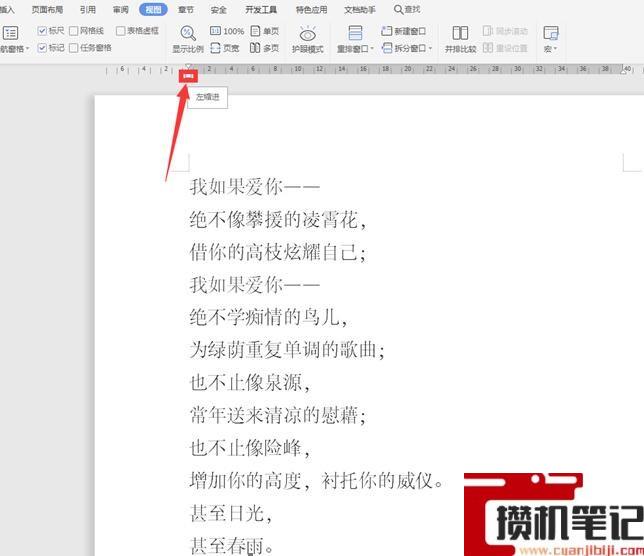Click ruler mark 20
The height and width of the screenshot is (556, 644).
tap(408, 69)
